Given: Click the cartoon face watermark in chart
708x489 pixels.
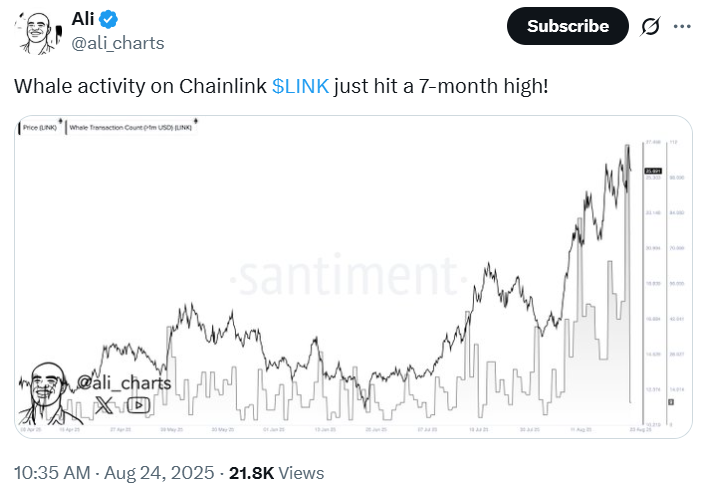Looking at the screenshot, I should coord(45,392).
